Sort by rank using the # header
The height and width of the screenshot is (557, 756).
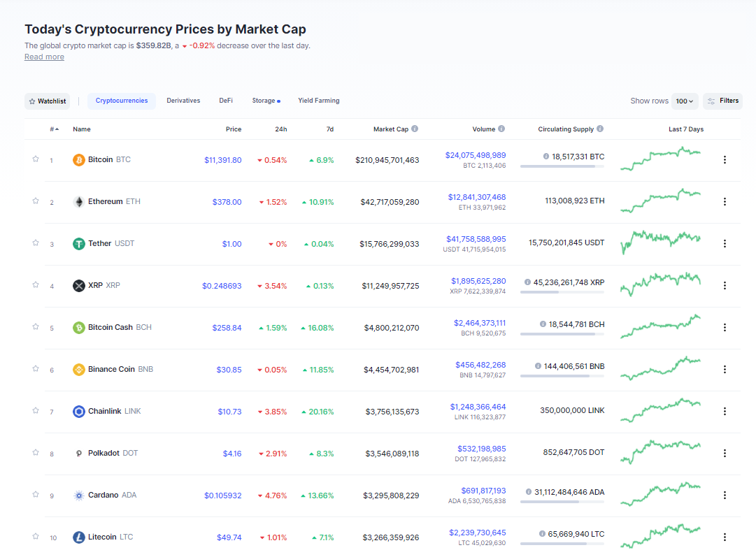click(x=54, y=129)
